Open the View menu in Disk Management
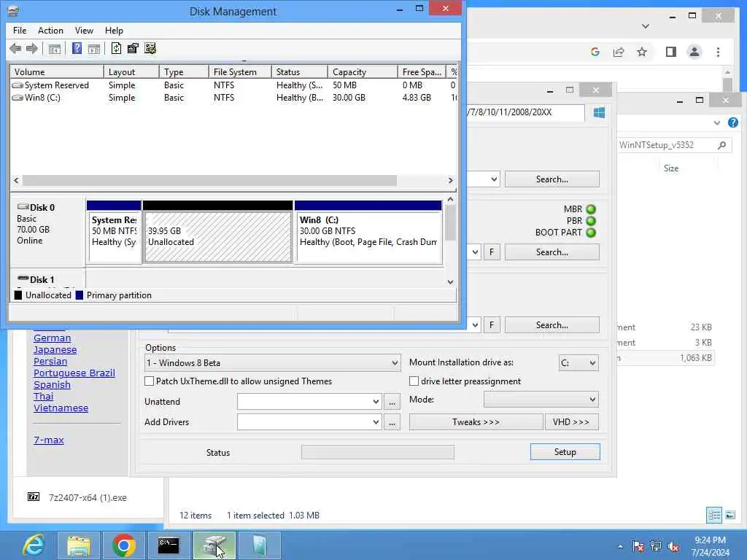 click(84, 31)
